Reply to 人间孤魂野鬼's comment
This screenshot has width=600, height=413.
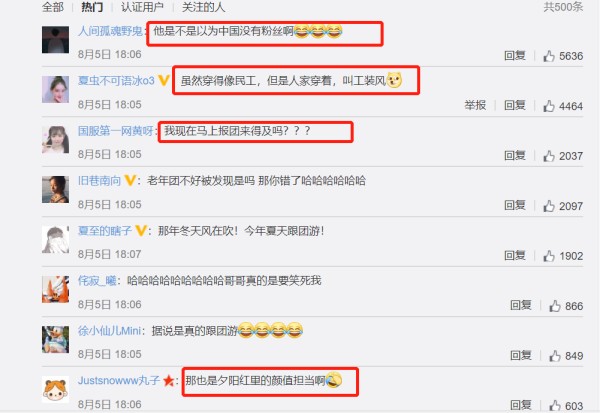click(x=515, y=56)
